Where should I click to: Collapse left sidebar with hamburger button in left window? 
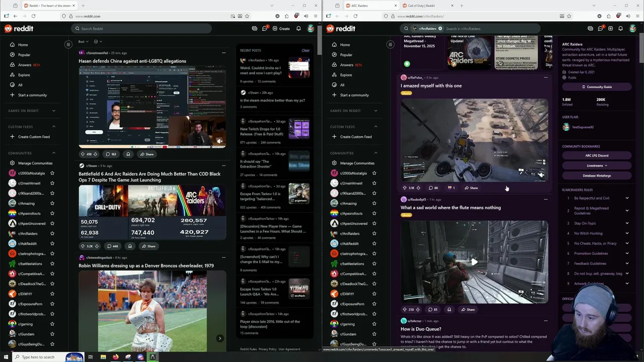68,44
